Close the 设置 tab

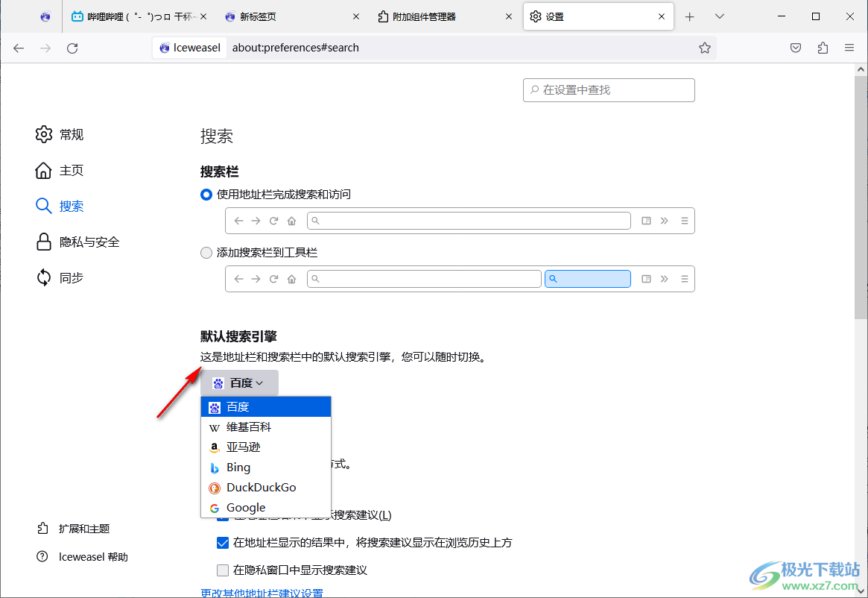662,16
